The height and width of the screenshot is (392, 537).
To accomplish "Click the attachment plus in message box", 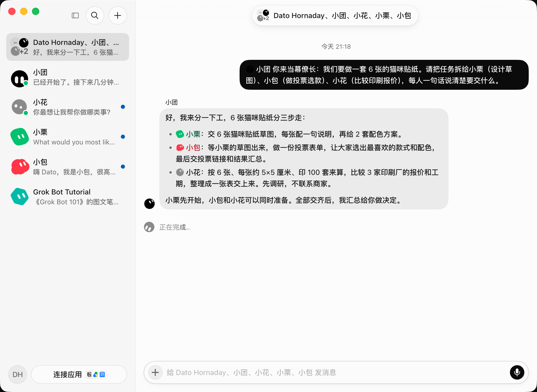I will [x=155, y=372].
